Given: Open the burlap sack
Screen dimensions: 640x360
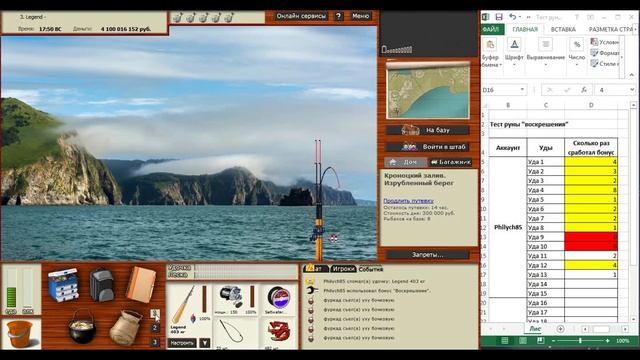Looking at the screenshot, I should point(126,327).
